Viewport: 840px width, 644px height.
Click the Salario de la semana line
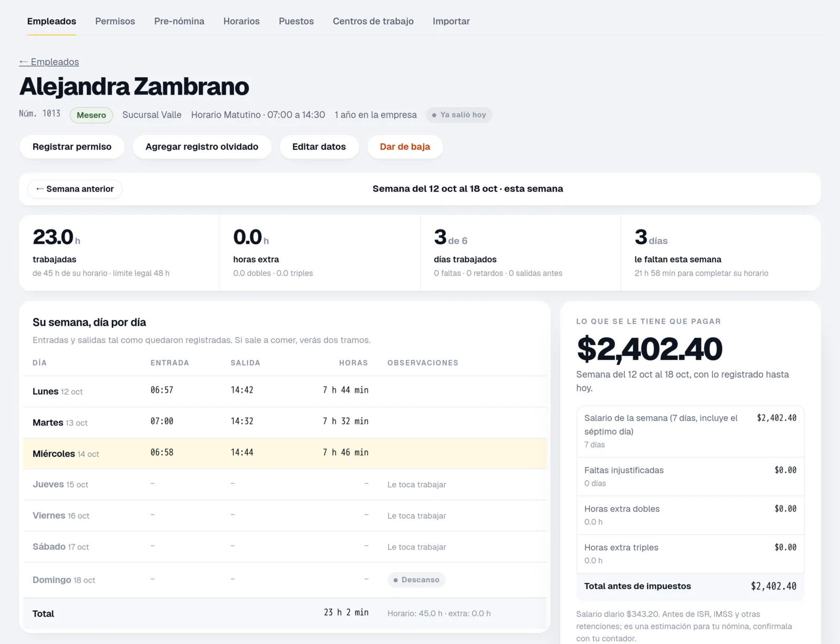[x=690, y=431]
